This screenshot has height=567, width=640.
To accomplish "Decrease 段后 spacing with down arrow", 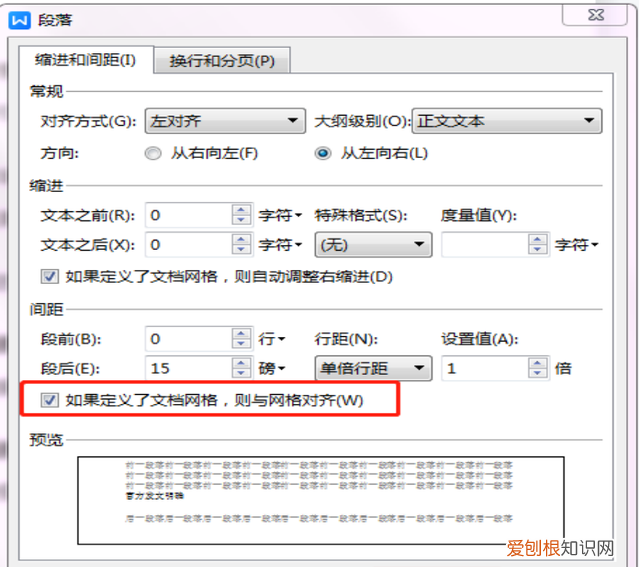I will tap(241, 374).
